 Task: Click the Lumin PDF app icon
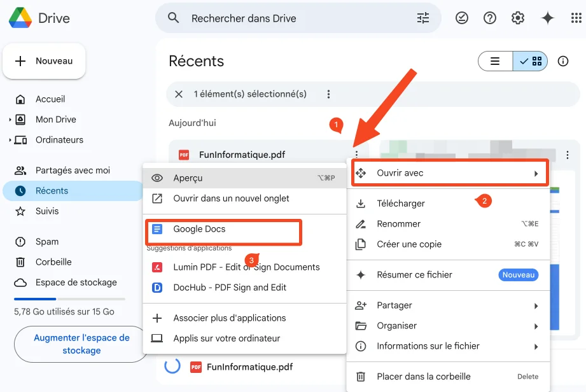click(x=157, y=267)
